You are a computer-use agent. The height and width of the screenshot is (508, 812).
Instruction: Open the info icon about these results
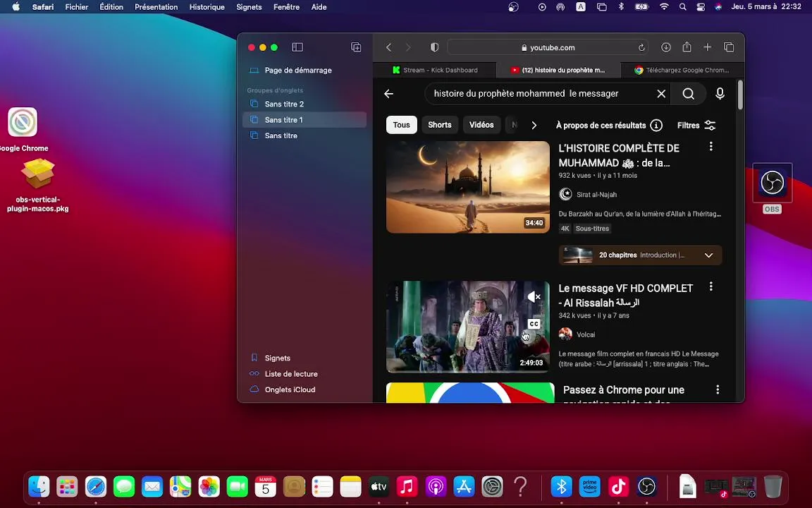coord(656,125)
